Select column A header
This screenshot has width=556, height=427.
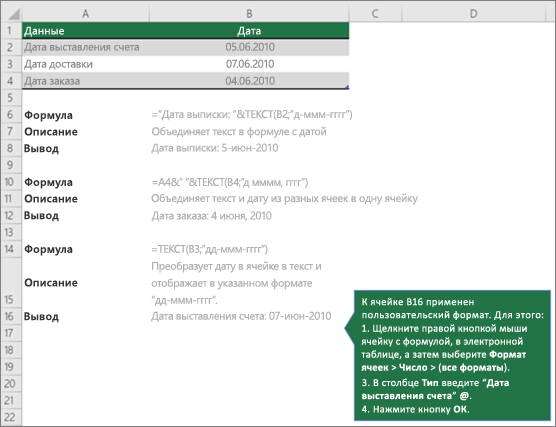(x=85, y=13)
